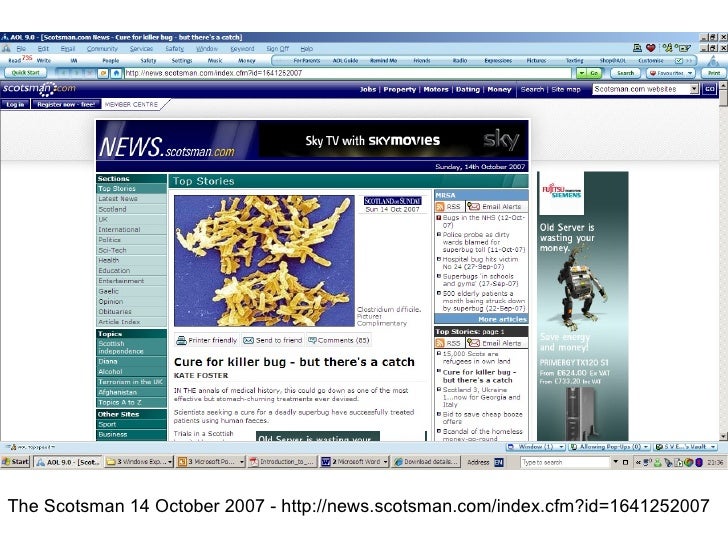The width and height of the screenshot is (728, 546).
Task: Select Obituaries in Sections sidebar
Action: click(131, 312)
